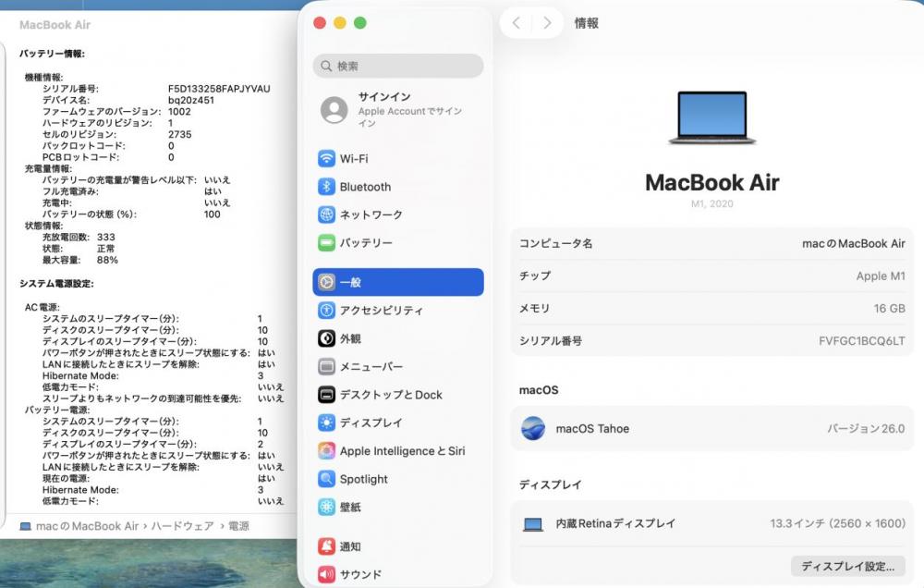924x588 pixels.
Task: Click the Bluetooth icon in sidebar
Action: 326,187
